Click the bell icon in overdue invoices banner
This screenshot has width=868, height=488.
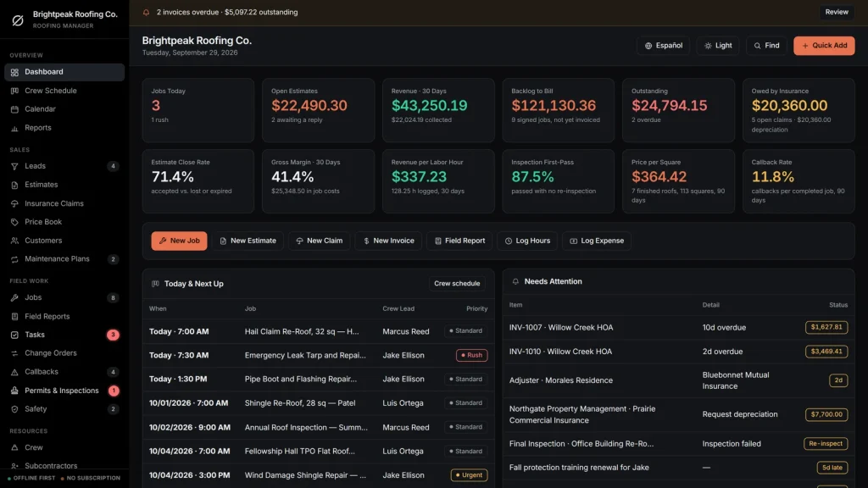(146, 12)
